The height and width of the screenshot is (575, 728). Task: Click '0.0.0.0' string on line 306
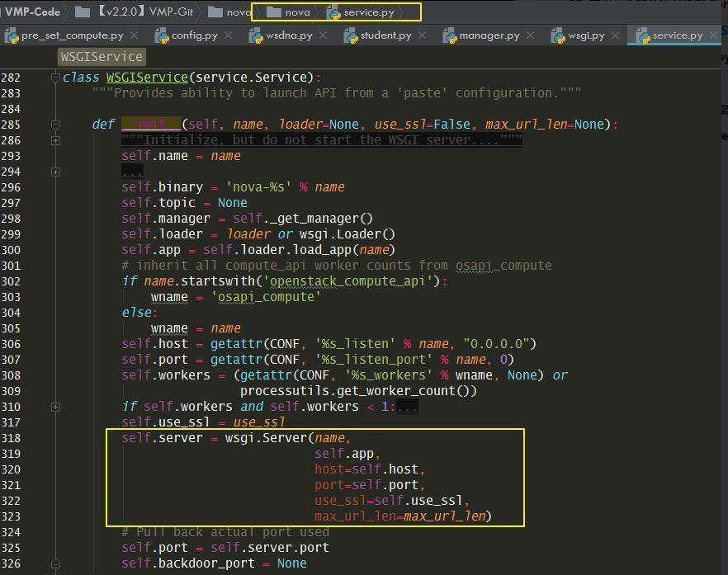click(x=496, y=344)
